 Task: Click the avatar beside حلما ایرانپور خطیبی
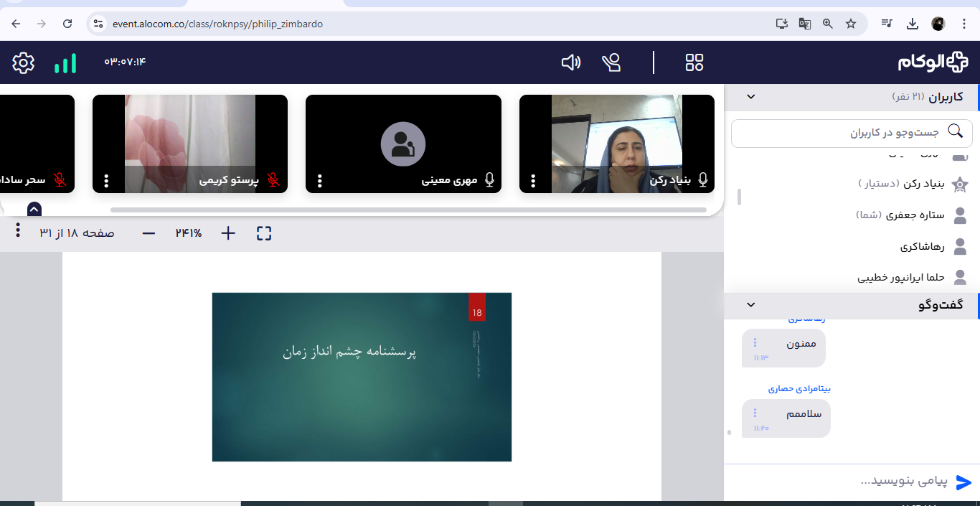click(x=960, y=278)
